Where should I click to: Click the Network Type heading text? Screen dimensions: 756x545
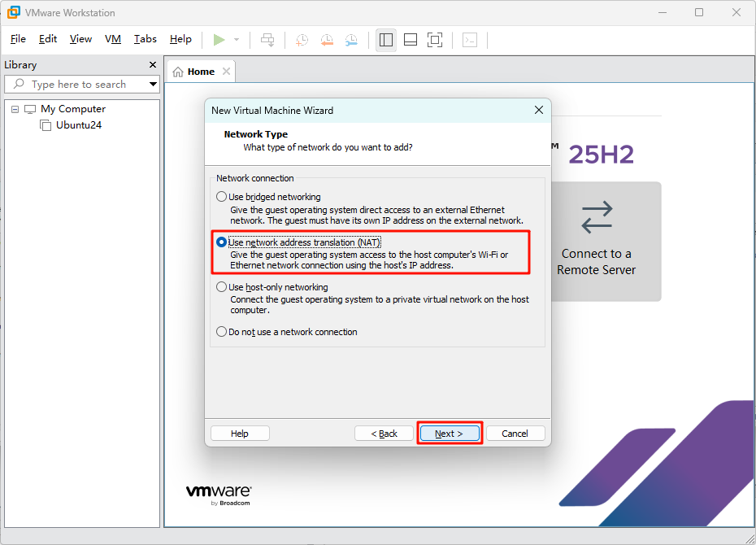(255, 134)
